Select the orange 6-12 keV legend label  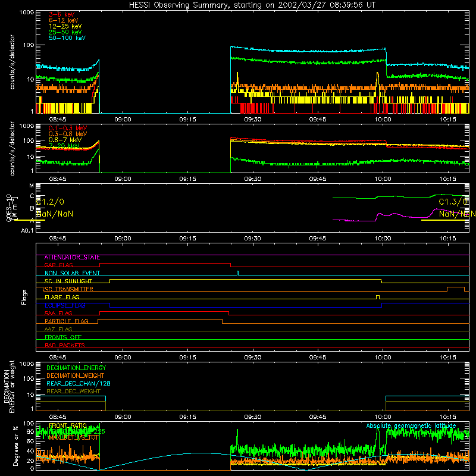coord(64,20)
